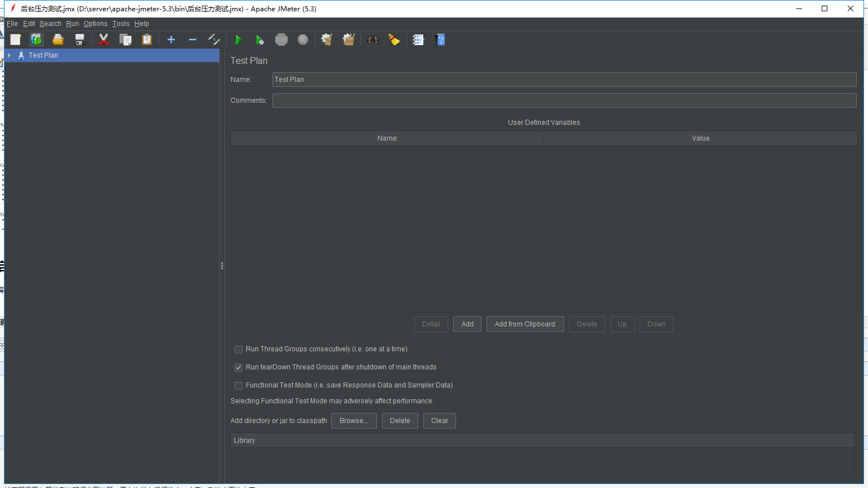The image size is (868, 488).
Task: Focus the Comments input field
Action: tap(565, 101)
